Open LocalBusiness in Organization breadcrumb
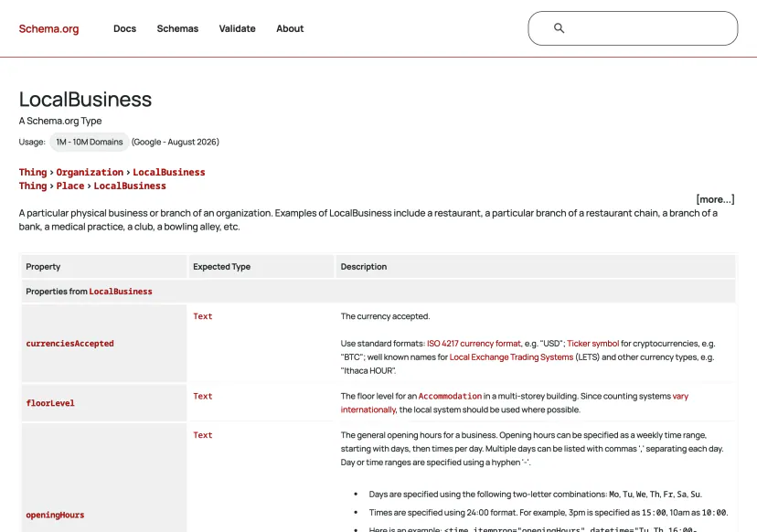The width and height of the screenshot is (757, 532). [x=169, y=173]
